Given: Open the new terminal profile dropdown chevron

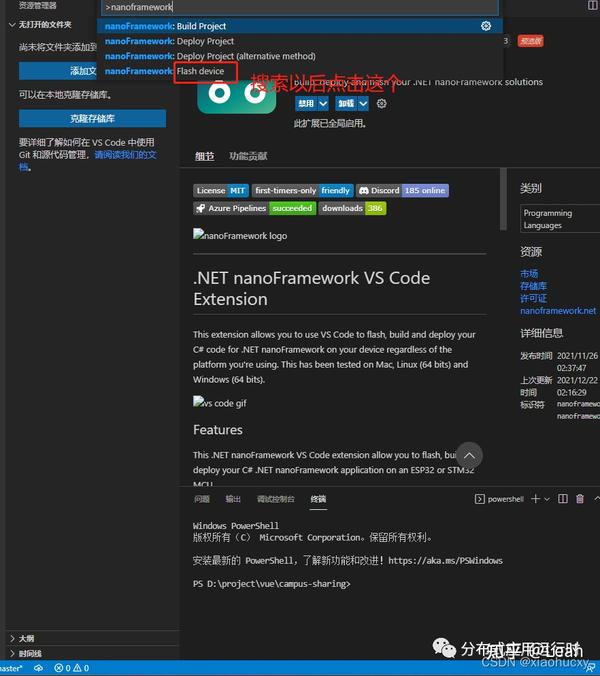Looking at the screenshot, I should tap(547, 499).
